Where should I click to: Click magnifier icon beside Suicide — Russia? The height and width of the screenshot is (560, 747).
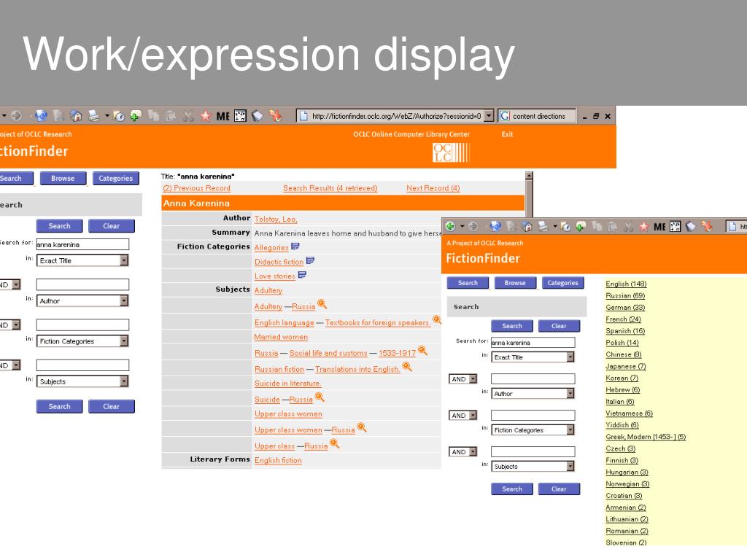point(320,397)
